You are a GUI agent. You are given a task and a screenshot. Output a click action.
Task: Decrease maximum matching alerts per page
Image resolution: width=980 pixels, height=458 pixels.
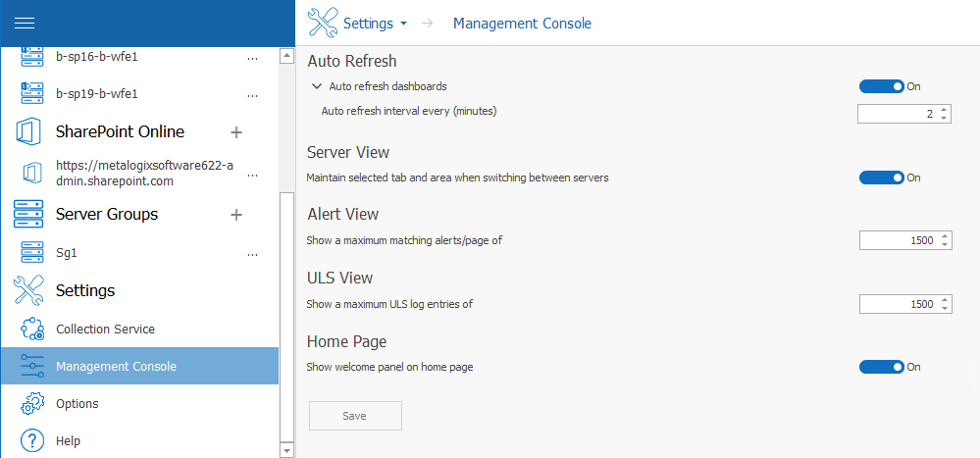[x=945, y=244]
